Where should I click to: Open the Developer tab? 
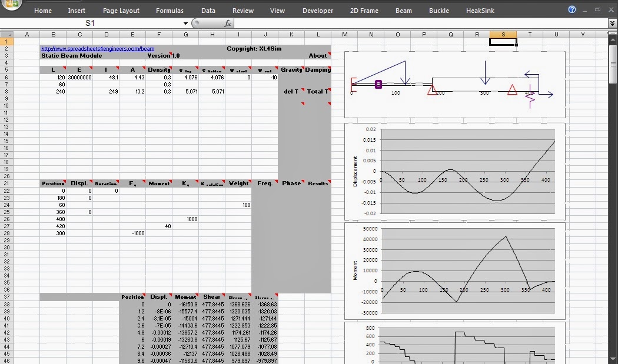coord(318,10)
